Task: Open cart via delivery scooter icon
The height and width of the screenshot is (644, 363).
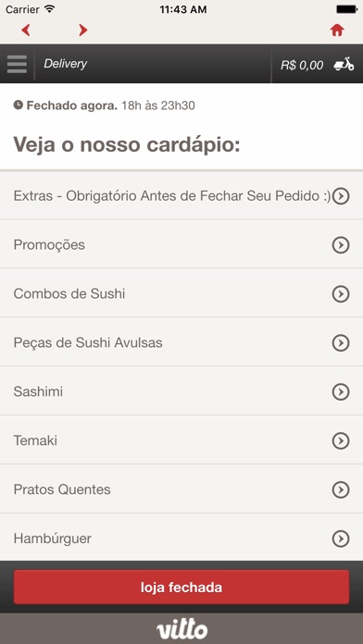Action: (344, 64)
